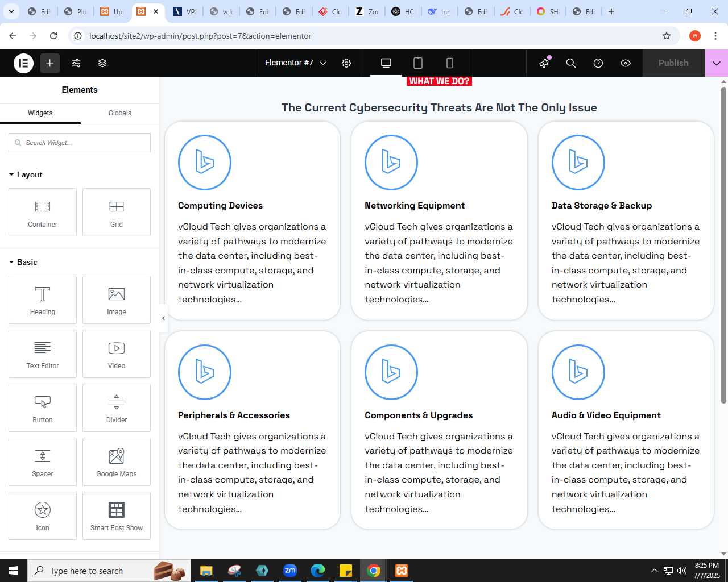Open page settings gear icon
The width and height of the screenshot is (728, 582).
pyautogui.click(x=346, y=63)
